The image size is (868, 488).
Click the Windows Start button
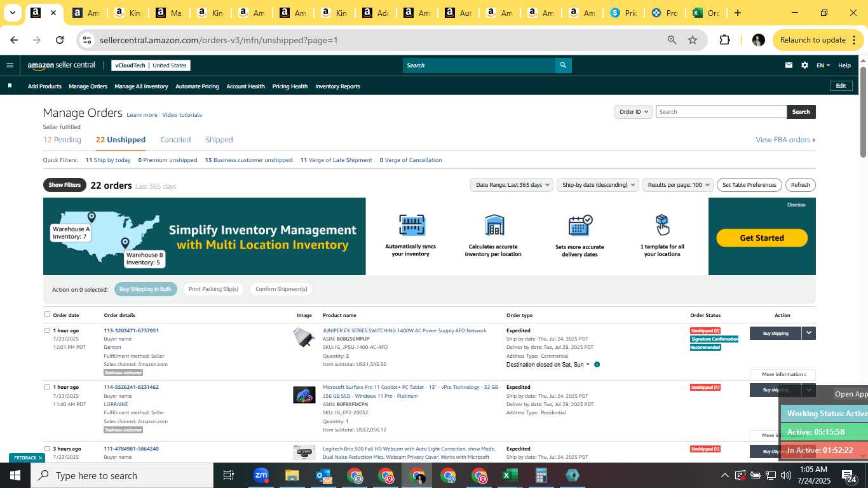[15, 475]
